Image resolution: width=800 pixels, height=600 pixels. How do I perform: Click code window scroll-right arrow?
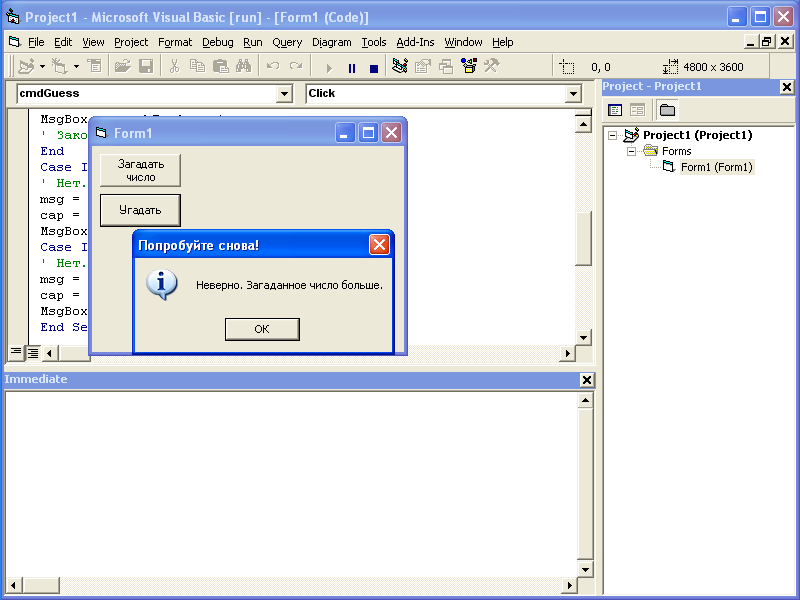(x=567, y=353)
